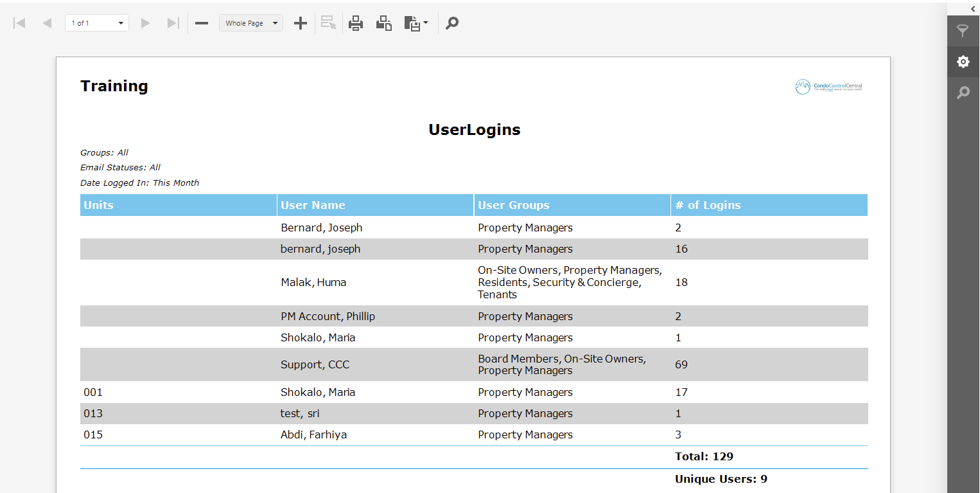Click the horizontal scrollbar arrow at top right
Viewport: 980px width, 493px height.
[x=974, y=8]
